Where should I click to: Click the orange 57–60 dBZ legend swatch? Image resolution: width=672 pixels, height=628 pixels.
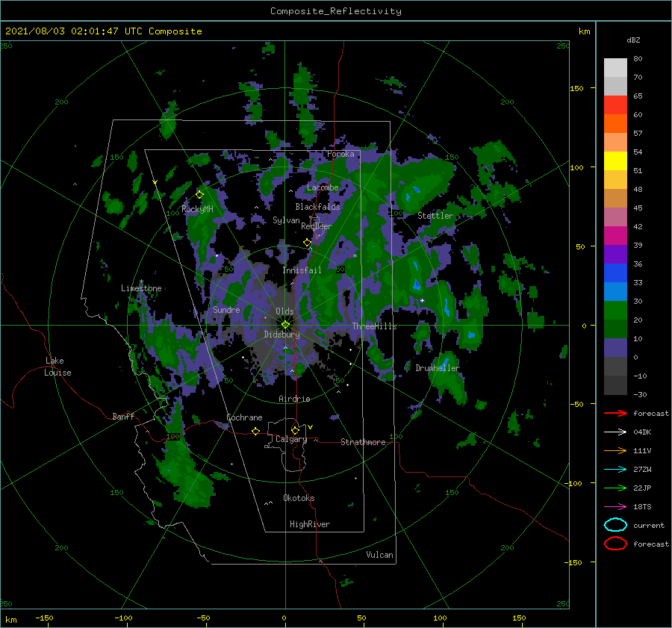[x=615, y=124]
